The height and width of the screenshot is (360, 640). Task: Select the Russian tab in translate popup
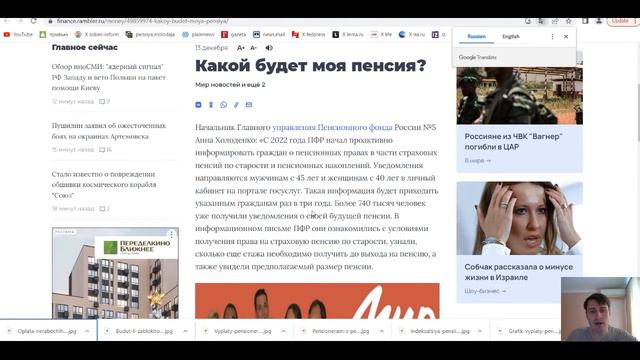pos(476,36)
